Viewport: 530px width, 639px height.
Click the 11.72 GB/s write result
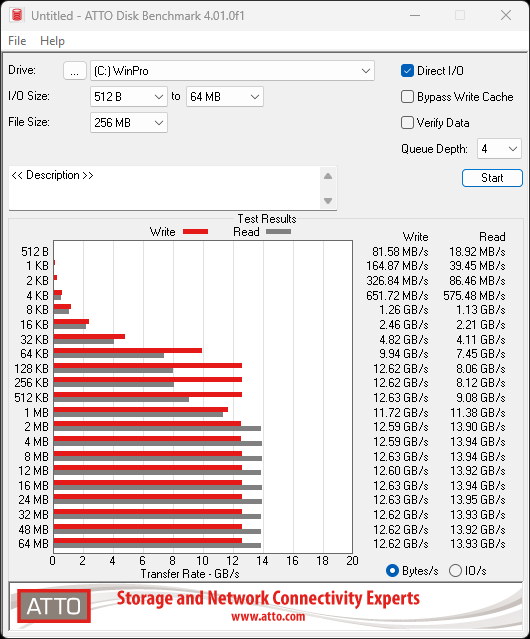pos(401,412)
